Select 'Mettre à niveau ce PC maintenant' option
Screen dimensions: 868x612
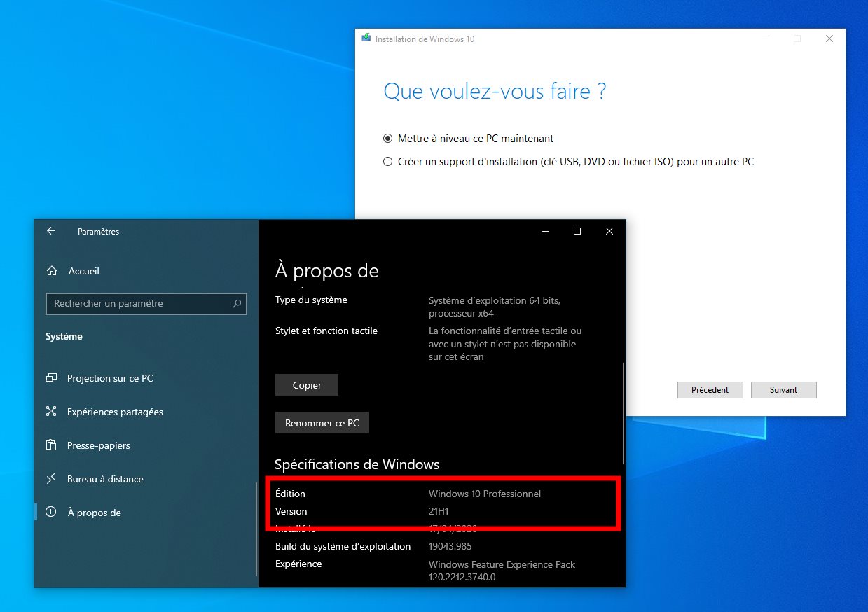[469, 139]
